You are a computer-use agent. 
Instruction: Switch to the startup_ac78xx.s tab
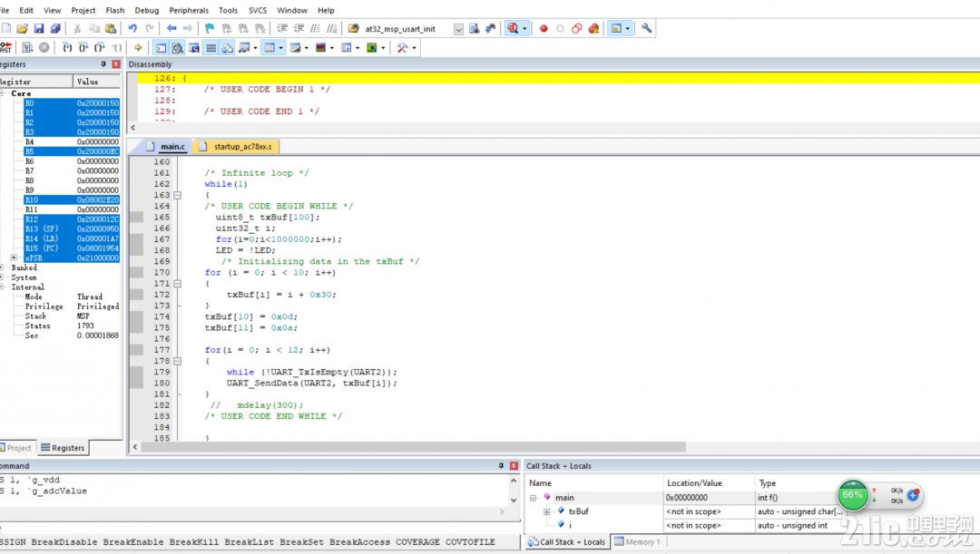tap(236, 146)
